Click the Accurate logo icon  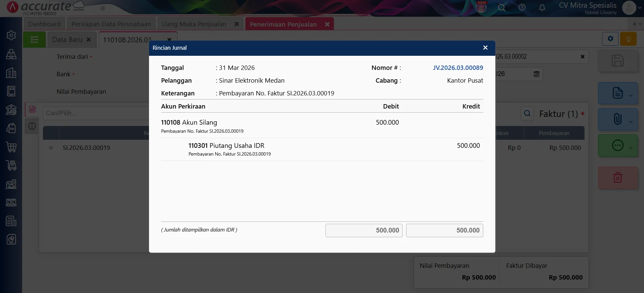[x=13, y=7]
